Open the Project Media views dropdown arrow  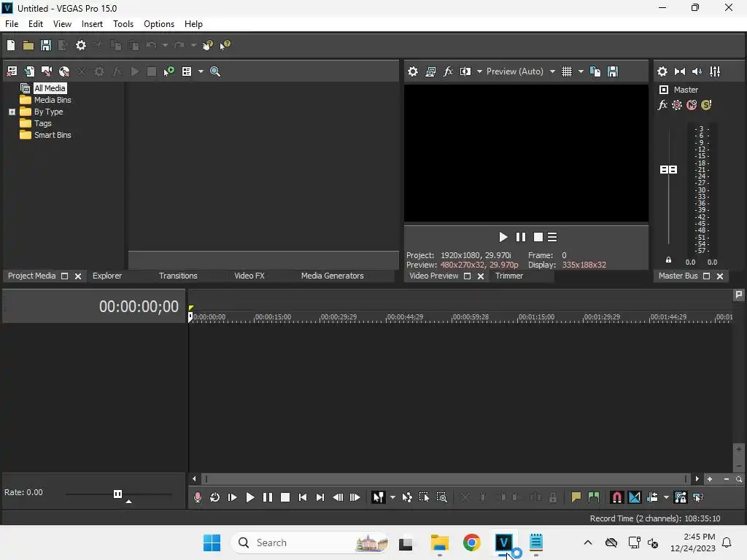coord(201,71)
